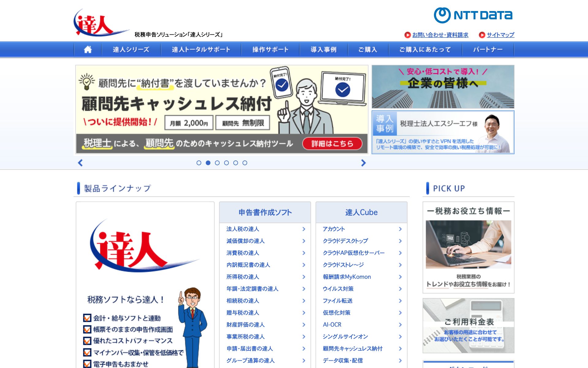The image size is (588, 368).
Task: Select third carousel indicator dot
Action: (217, 163)
